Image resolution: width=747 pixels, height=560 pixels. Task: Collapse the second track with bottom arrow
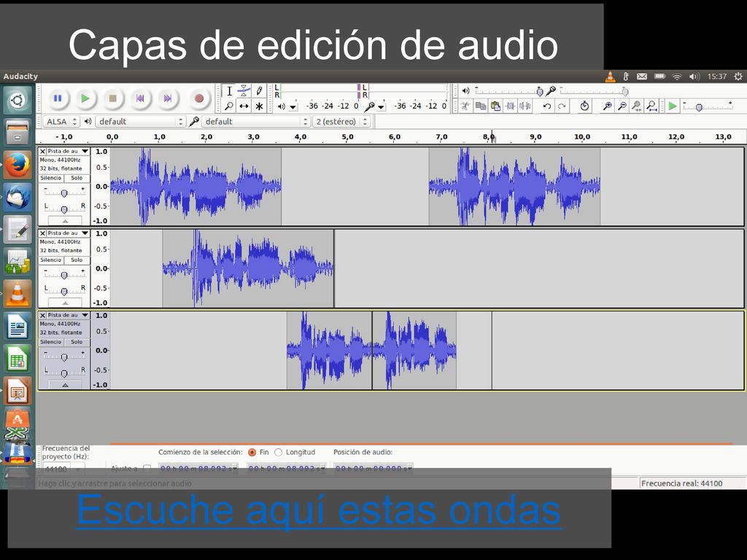[65, 303]
